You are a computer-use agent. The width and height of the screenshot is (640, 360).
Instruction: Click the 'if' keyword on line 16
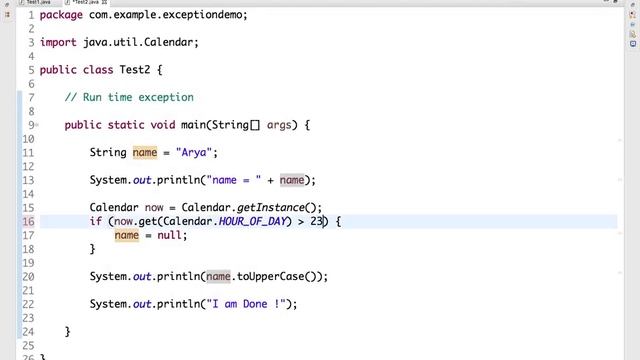click(96, 221)
